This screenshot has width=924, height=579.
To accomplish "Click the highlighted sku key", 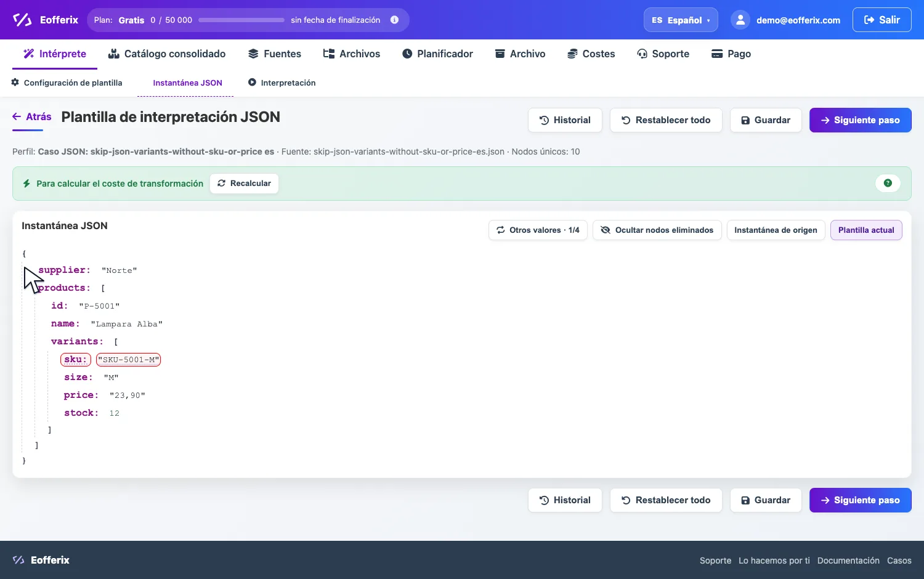I will pyautogui.click(x=76, y=359).
